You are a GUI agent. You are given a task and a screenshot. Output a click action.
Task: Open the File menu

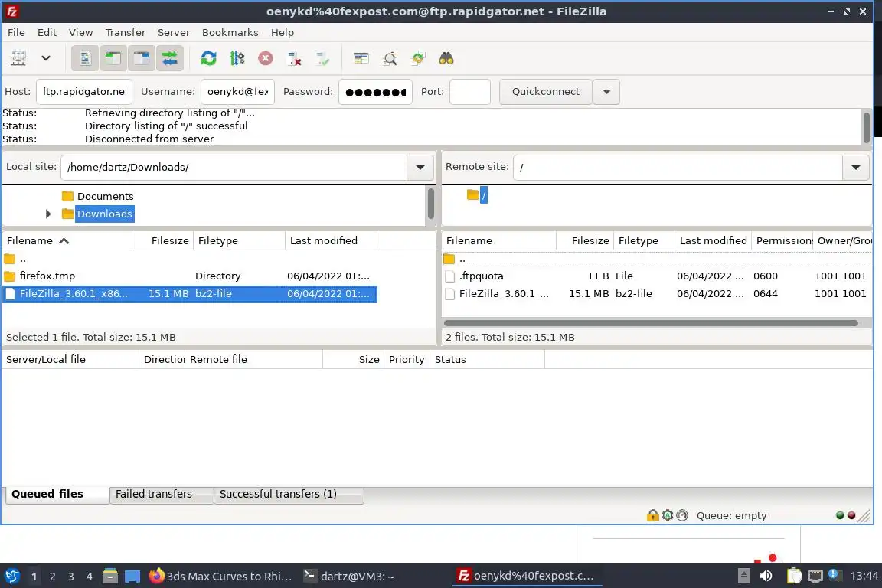[x=16, y=33]
